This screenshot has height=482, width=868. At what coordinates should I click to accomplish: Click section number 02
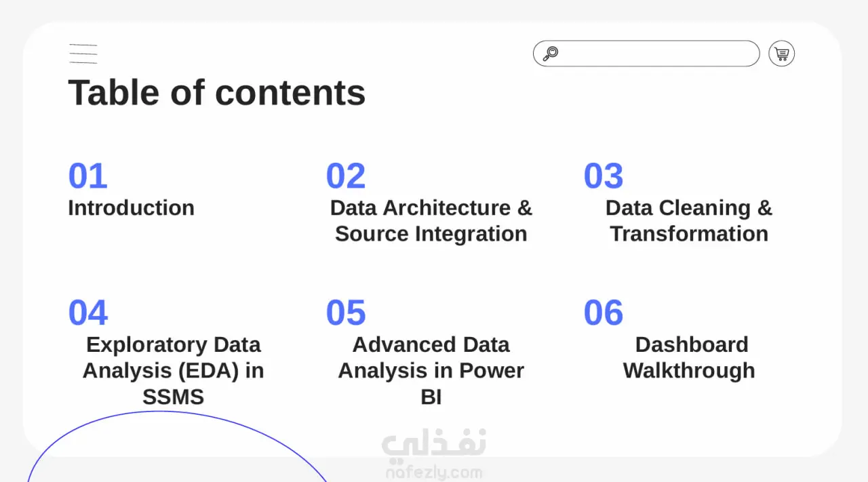tap(345, 176)
